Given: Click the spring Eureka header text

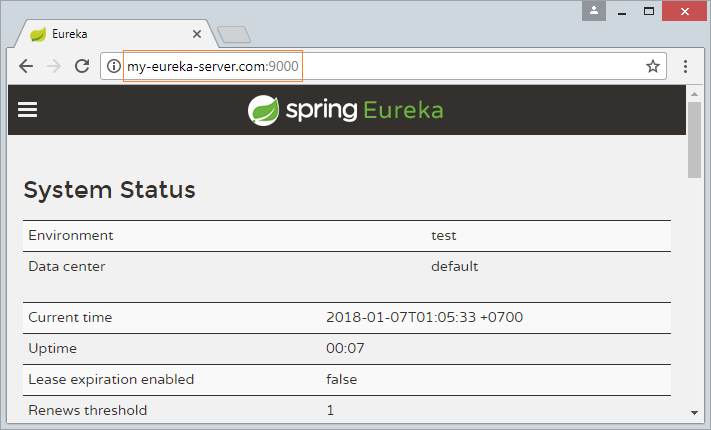Looking at the screenshot, I should [364, 110].
